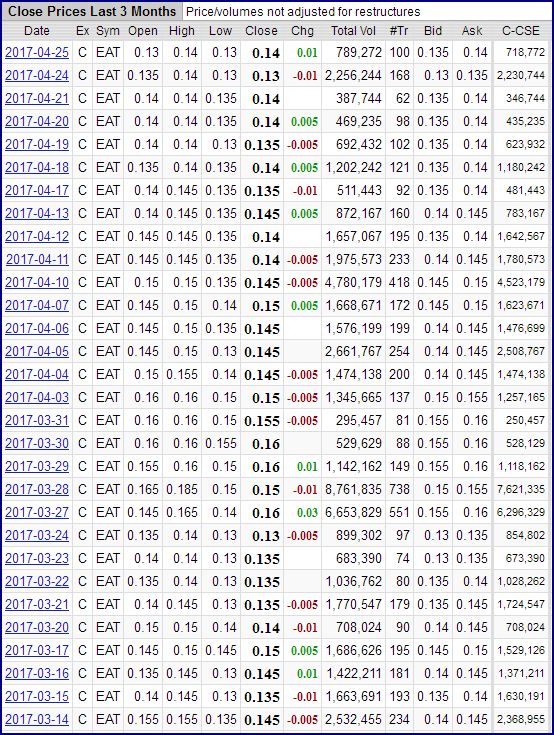The image size is (554, 735).
Task: Open the 2017-03-15 date link
Action: tap(37, 696)
